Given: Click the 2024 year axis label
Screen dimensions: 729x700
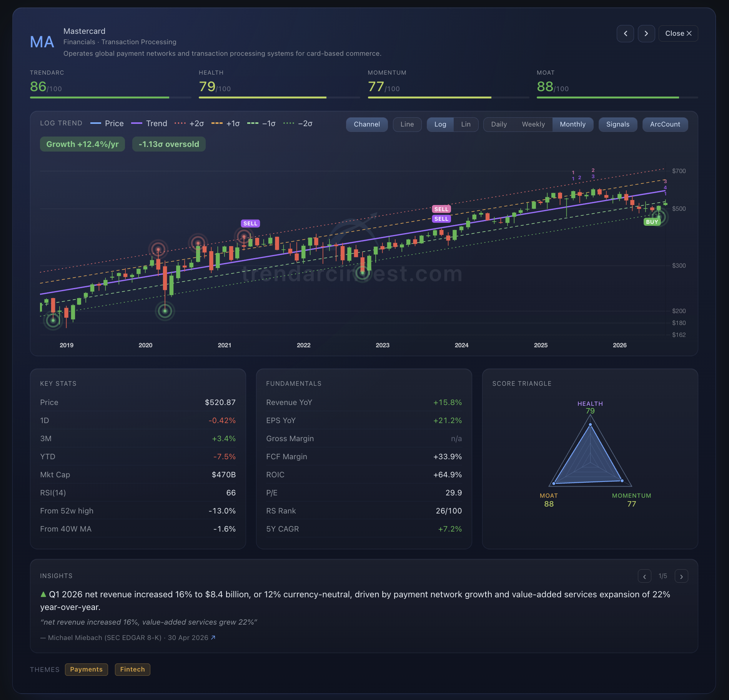Looking at the screenshot, I should pos(461,345).
